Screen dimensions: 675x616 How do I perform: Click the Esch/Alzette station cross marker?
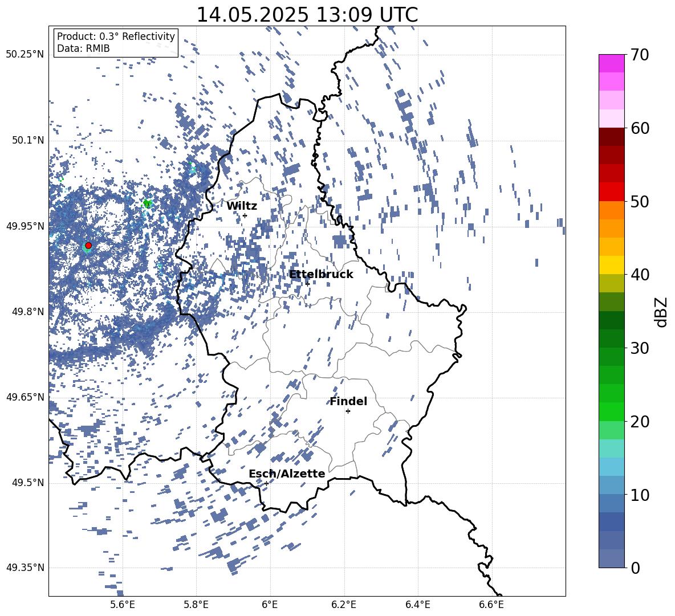266,483
